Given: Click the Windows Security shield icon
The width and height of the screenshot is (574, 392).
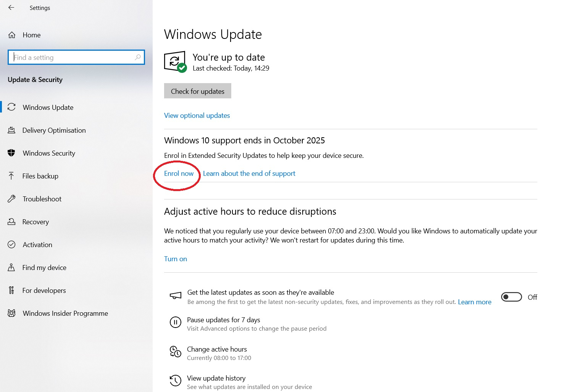Looking at the screenshot, I should pos(11,153).
